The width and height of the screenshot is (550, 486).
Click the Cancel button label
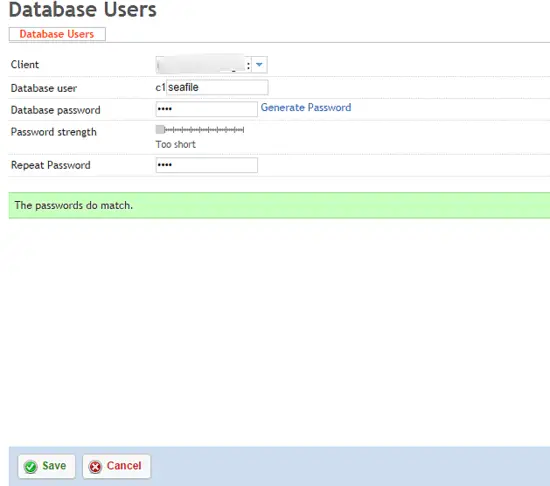tap(124, 465)
